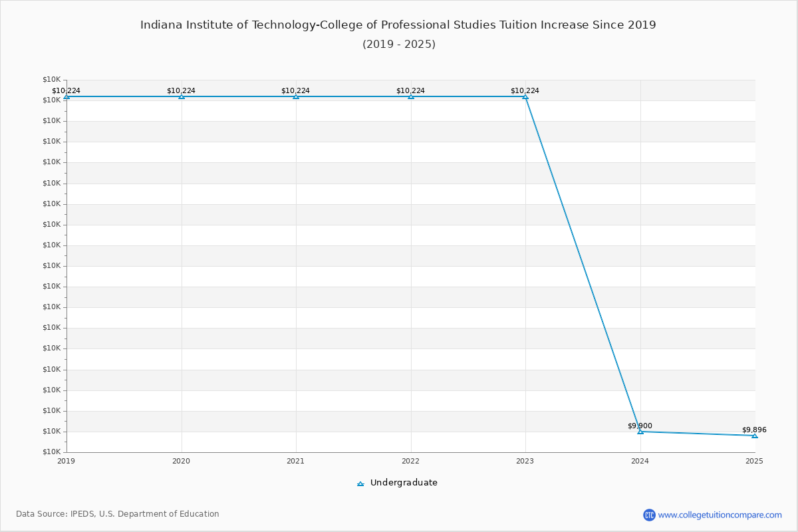
Task: Click the $9,900 value label
Action: (x=640, y=426)
